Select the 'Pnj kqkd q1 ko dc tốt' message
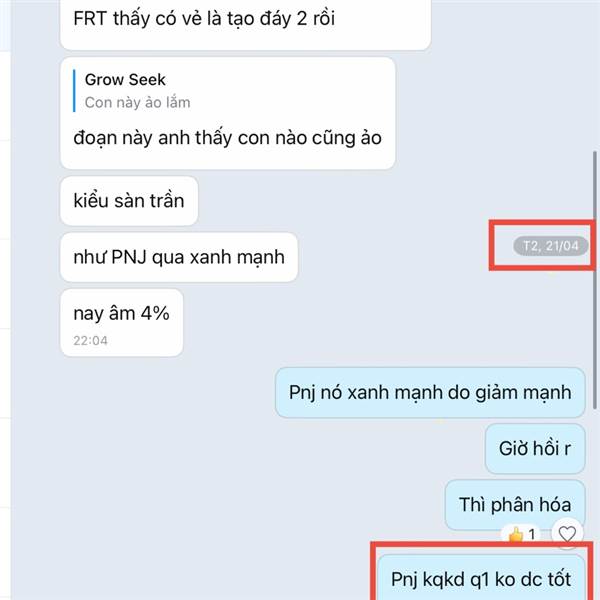600x600 pixels. pyautogui.click(x=481, y=578)
